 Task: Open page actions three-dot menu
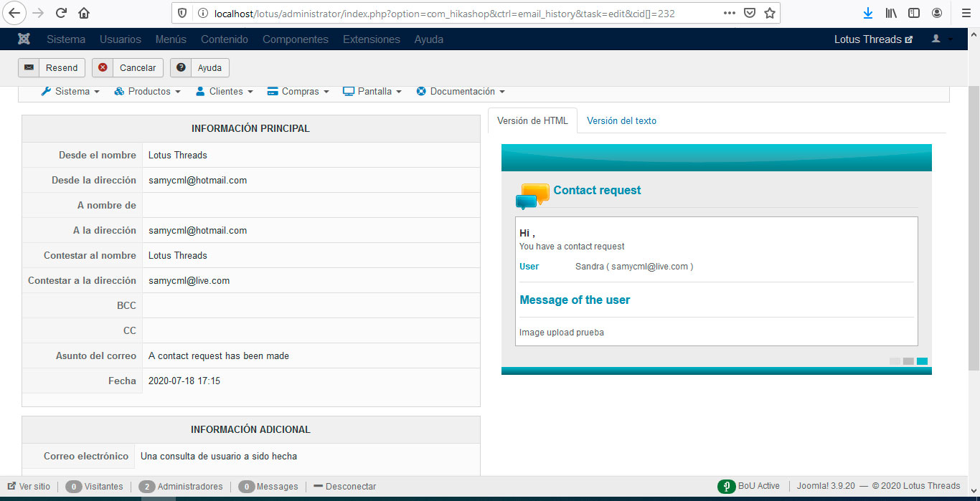(x=729, y=13)
